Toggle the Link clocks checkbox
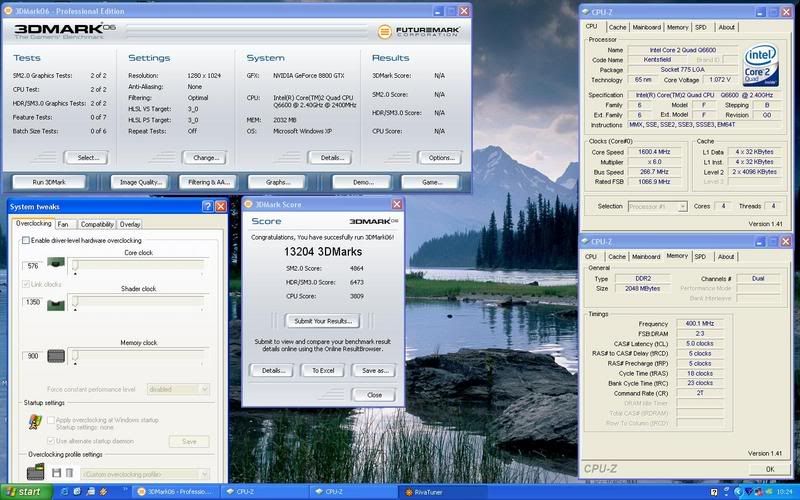800x500 pixels. [25, 285]
